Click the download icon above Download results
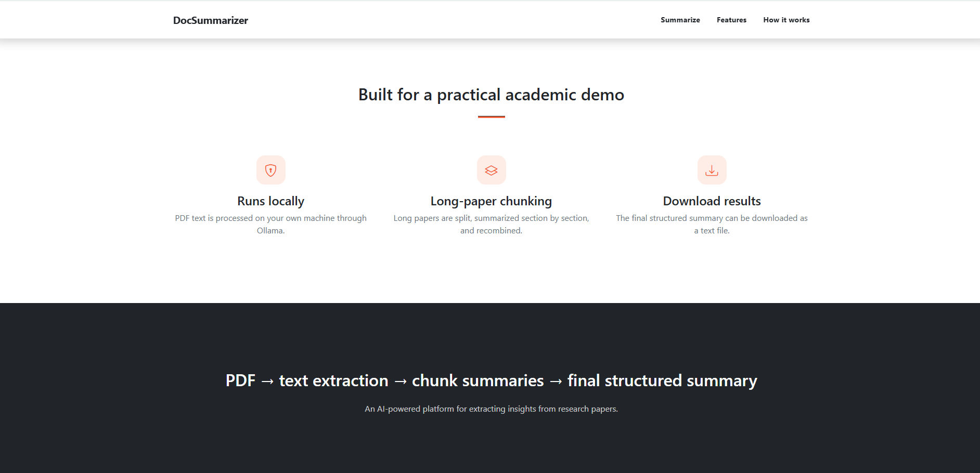This screenshot has height=473, width=980. click(x=712, y=170)
